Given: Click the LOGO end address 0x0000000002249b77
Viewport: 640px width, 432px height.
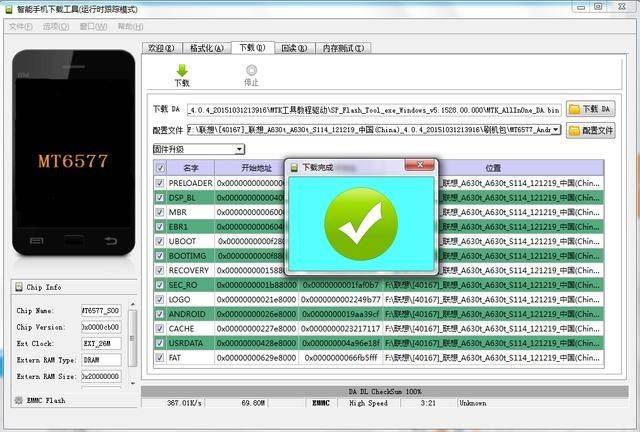Looking at the screenshot, I should coord(341,299).
